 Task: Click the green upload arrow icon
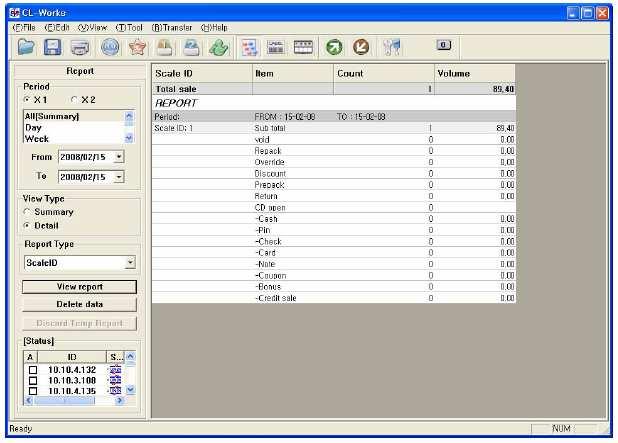[x=334, y=47]
